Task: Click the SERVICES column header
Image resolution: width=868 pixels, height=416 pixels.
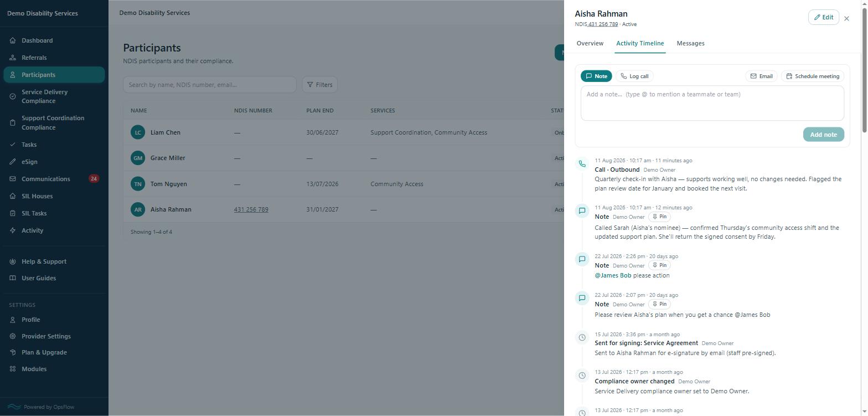Action: (x=383, y=110)
